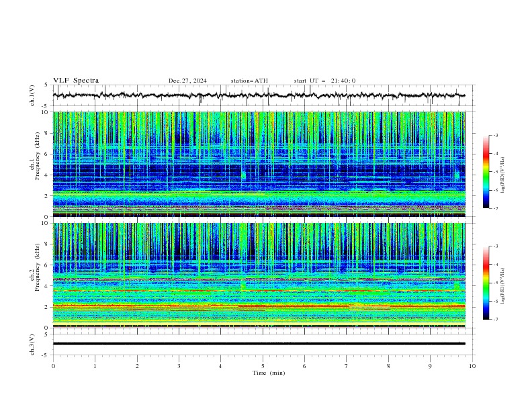This screenshot has height=411, width=532.
Task: Click ch.2 frequency axis tick '2'
Action: pyautogui.click(x=47, y=307)
